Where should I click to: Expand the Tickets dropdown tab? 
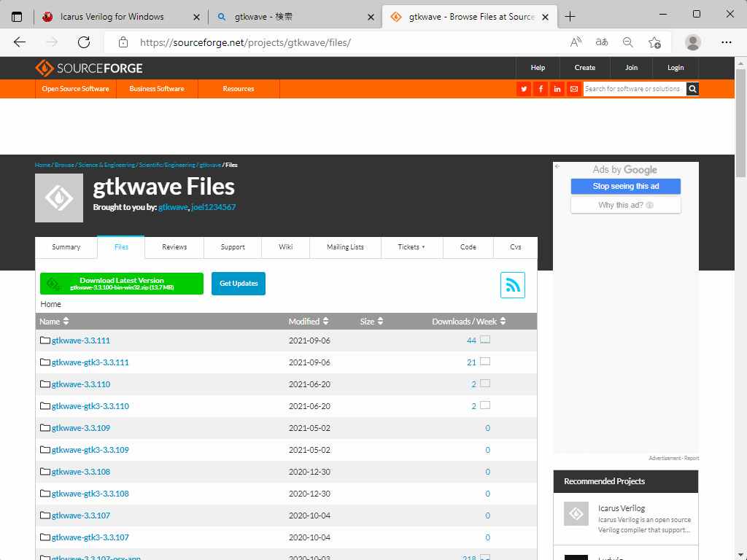(x=411, y=247)
